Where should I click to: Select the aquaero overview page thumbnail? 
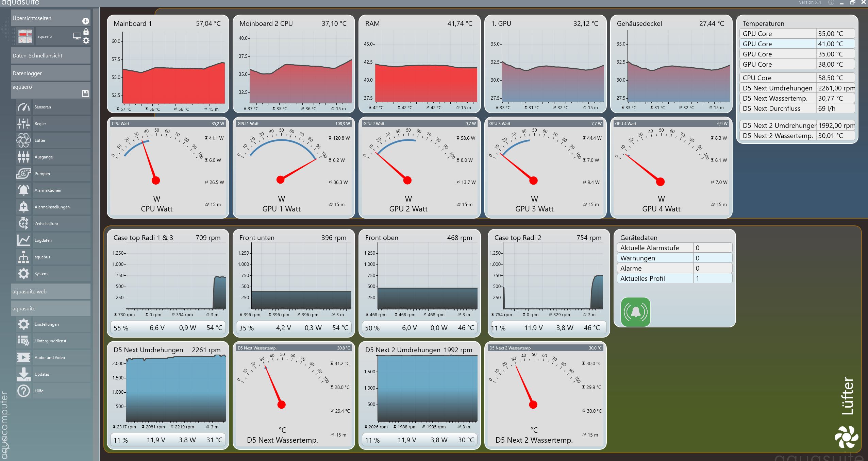(x=25, y=36)
